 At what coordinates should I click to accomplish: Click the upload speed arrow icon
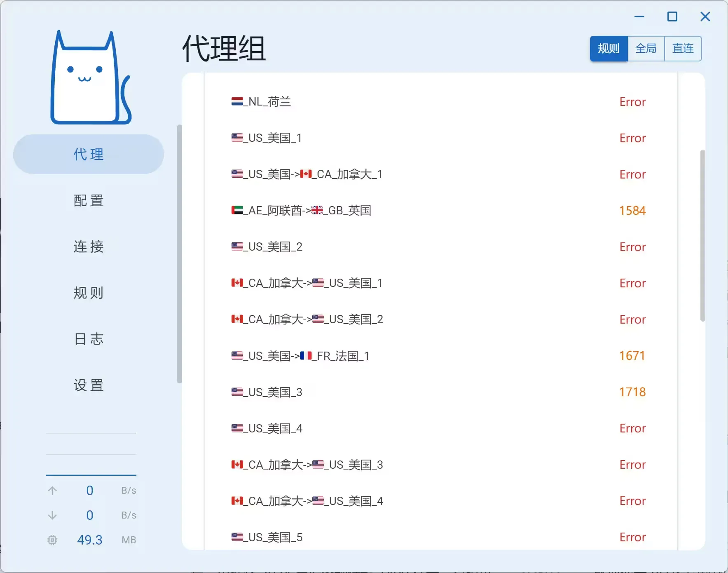coord(52,491)
